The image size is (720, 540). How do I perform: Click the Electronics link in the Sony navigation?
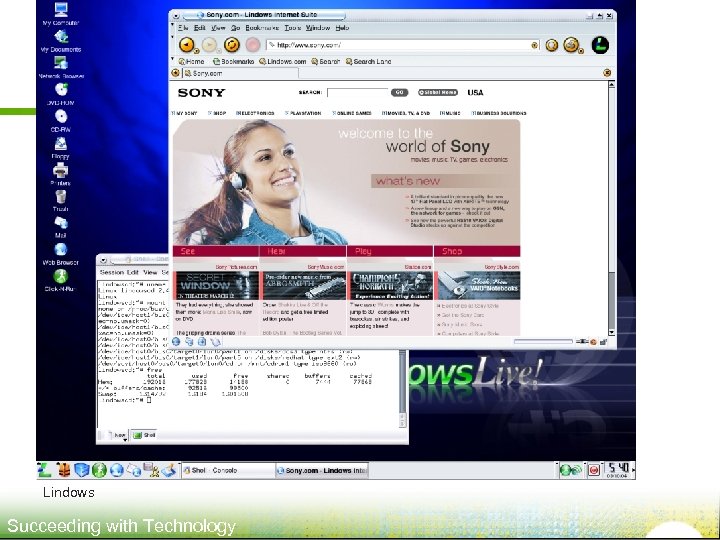[x=255, y=113]
